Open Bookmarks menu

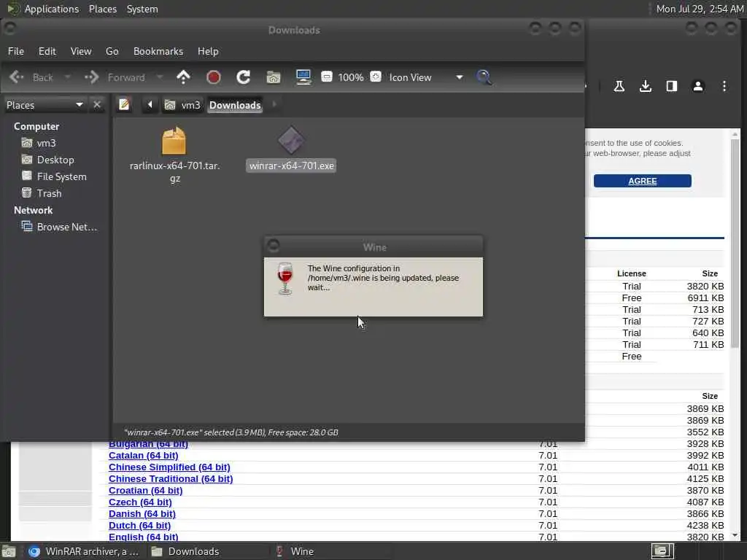click(158, 51)
